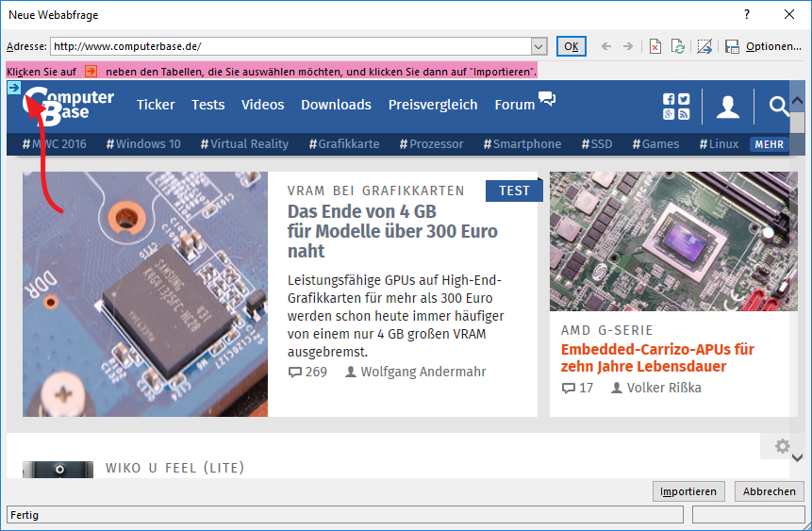This screenshot has height=531, width=812.
Task: Select the #Windows 10 tag
Action: point(143,144)
